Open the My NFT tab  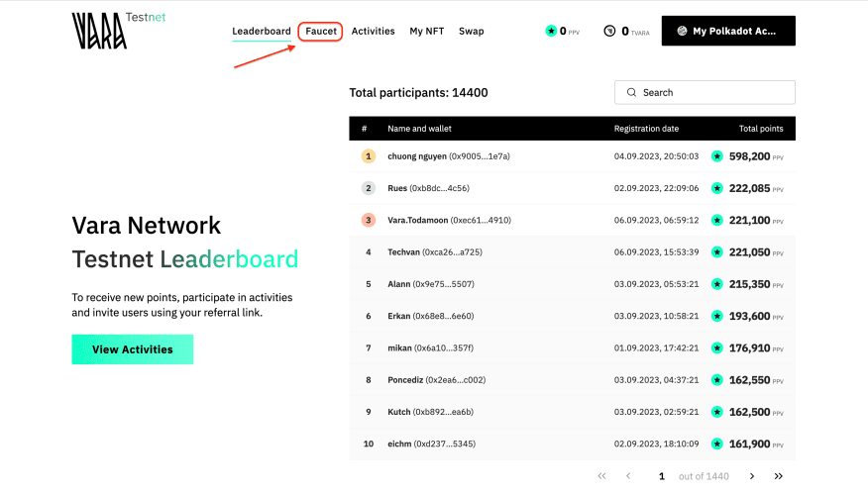[427, 31]
